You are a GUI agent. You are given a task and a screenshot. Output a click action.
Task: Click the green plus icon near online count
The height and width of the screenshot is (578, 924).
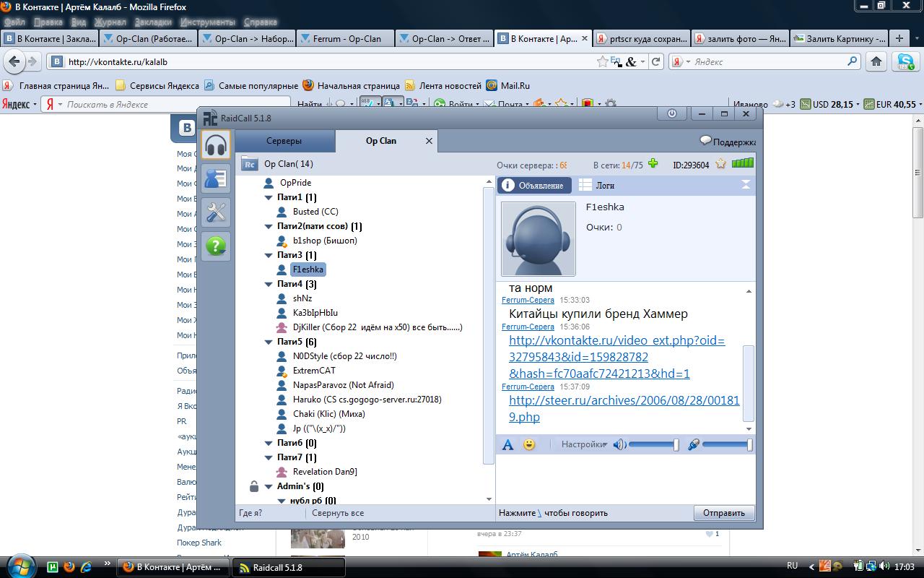[x=653, y=164]
